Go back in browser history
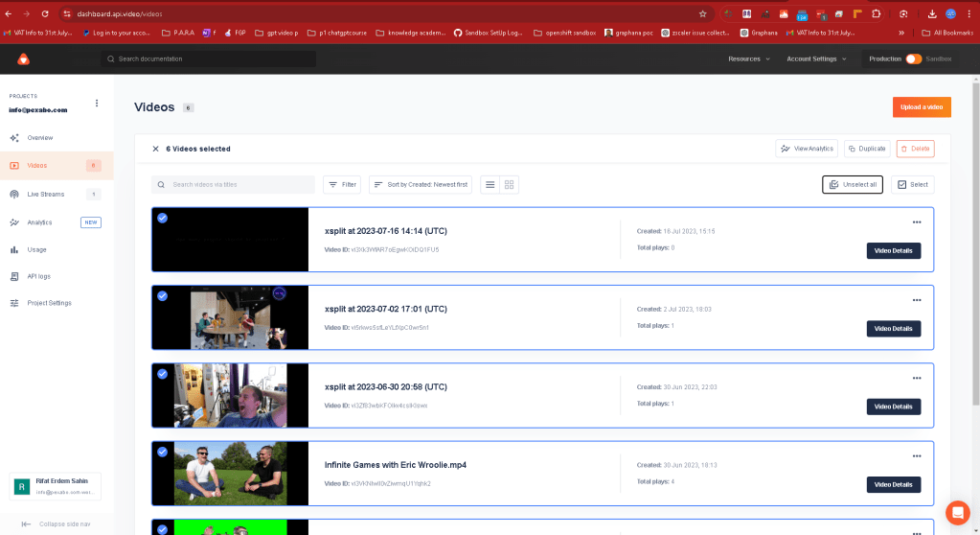 coord(8,13)
